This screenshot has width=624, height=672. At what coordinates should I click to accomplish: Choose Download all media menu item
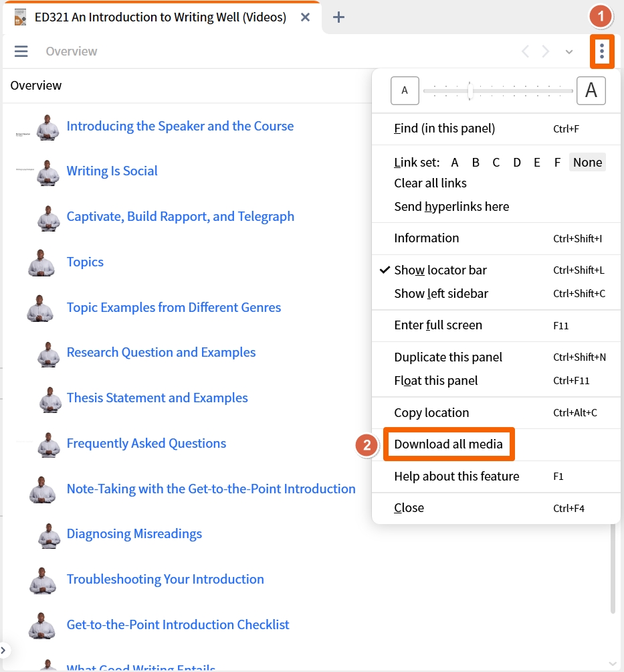coord(448,444)
